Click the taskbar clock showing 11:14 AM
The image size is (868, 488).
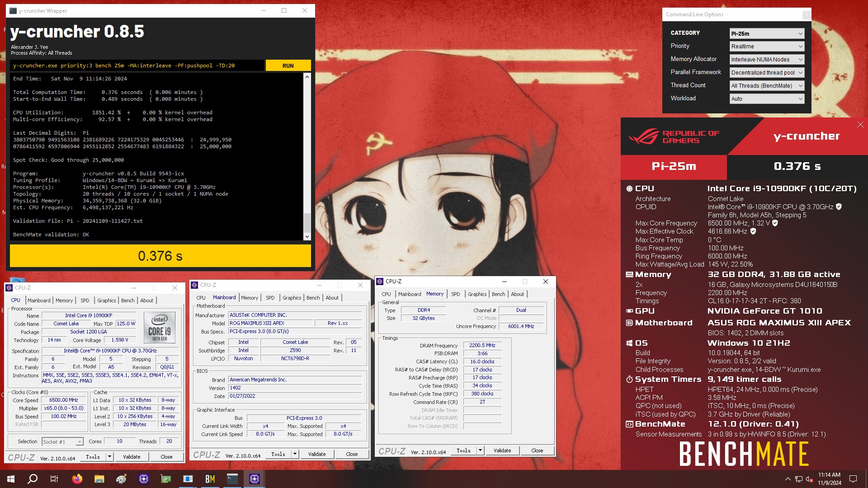[x=829, y=479]
